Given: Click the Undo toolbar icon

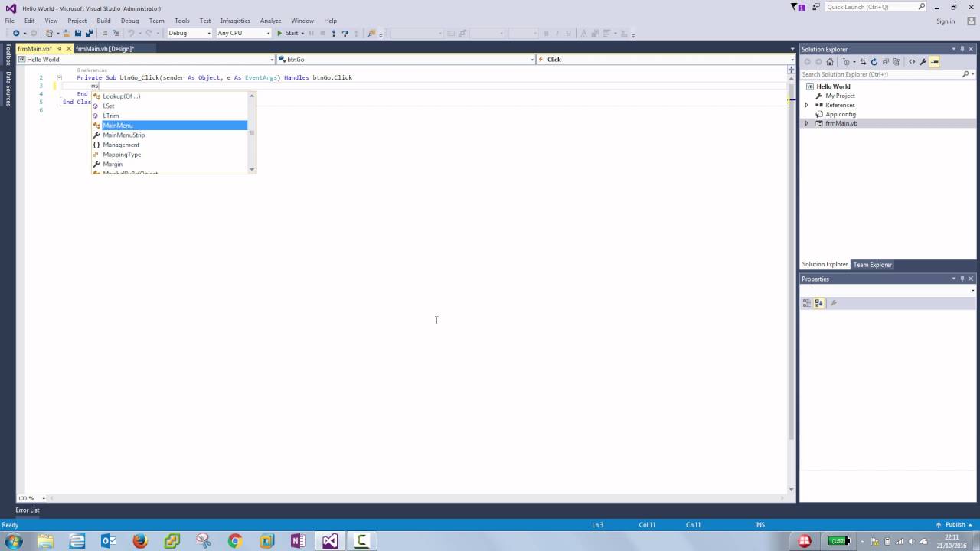Looking at the screenshot, I should click(131, 33).
